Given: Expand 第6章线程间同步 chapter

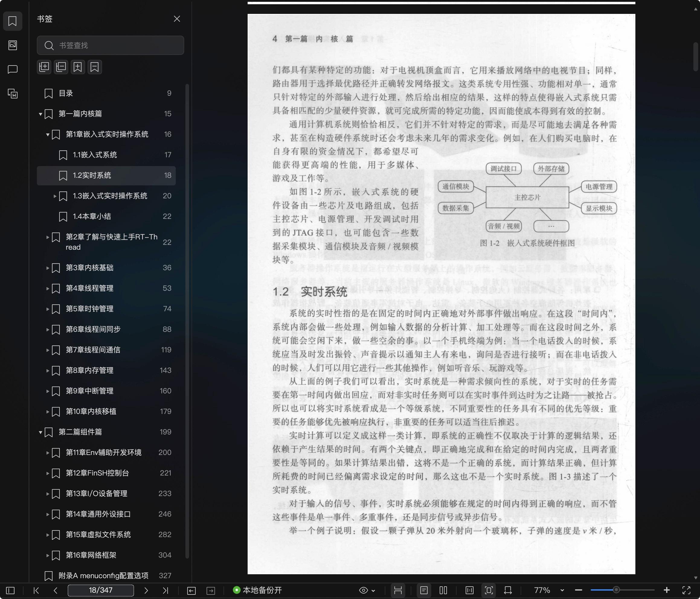Looking at the screenshot, I should pyautogui.click(x=47, y=330).
